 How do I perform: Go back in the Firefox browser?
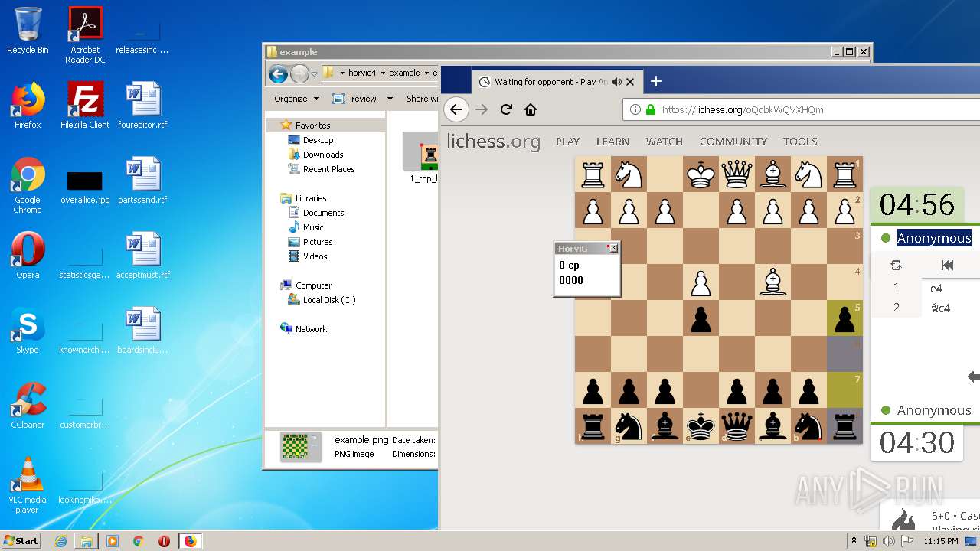pos(456,109)
